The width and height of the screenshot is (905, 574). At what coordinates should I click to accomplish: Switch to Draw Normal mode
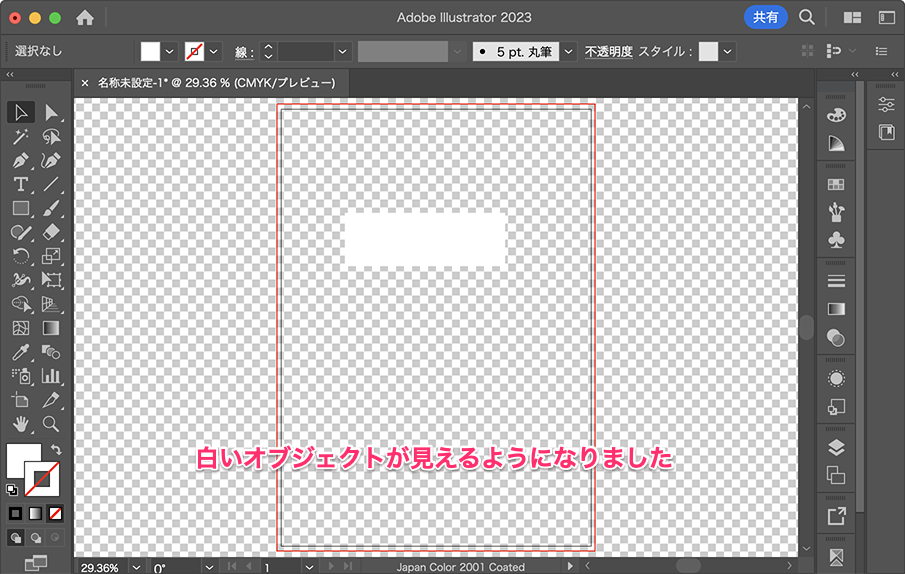pos(16,538)
